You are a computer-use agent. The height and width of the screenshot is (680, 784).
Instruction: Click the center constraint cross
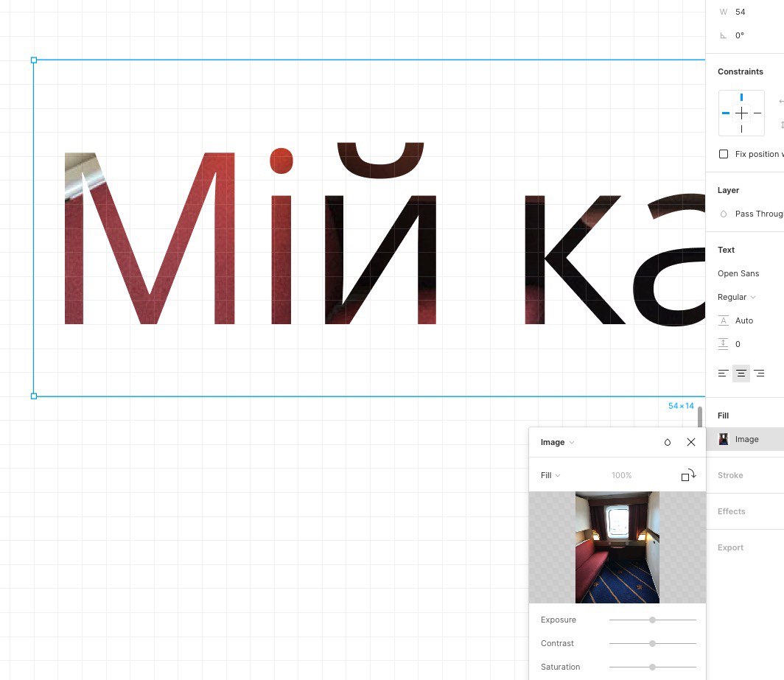[741, 113]
